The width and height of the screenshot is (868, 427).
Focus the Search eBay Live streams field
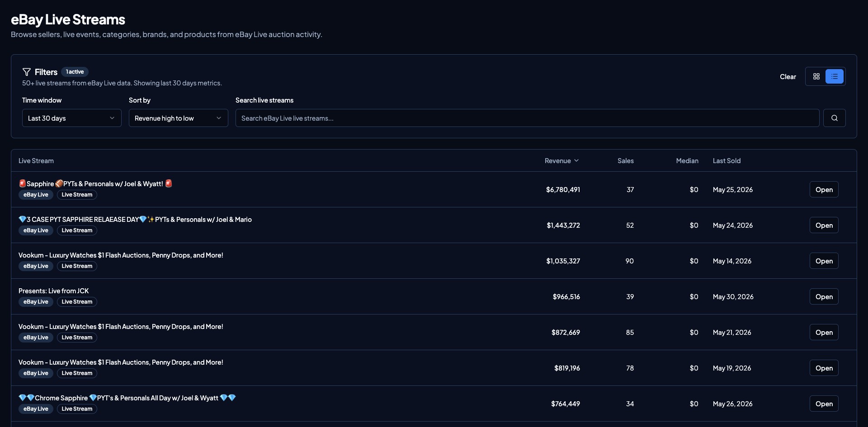tap(527, 118)
